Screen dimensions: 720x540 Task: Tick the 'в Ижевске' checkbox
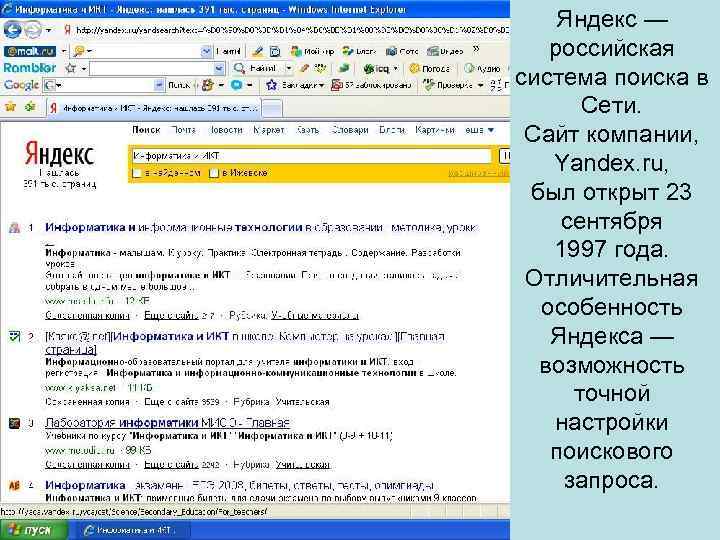pos(214,173)
